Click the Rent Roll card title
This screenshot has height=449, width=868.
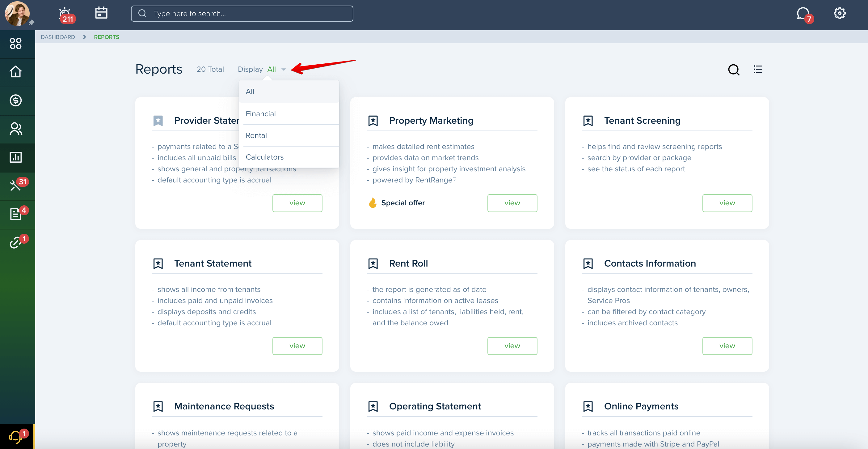pyautogui.click(x=408, y=263)
